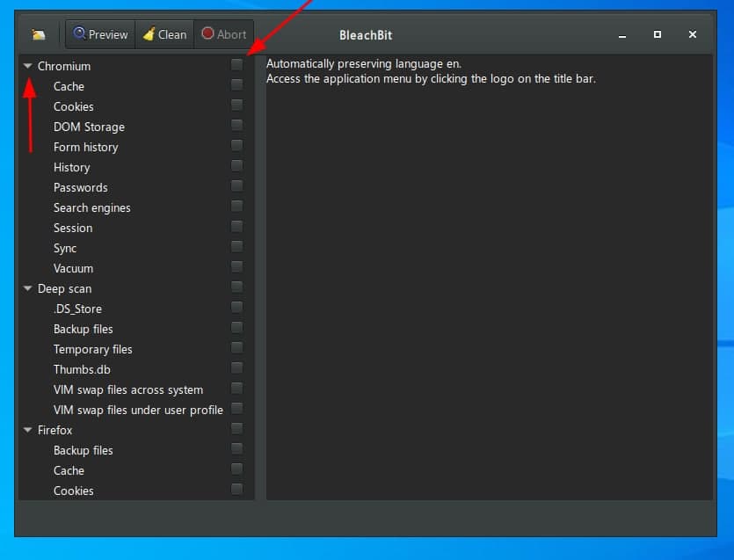734x560 pixels.
Task: Enable the Chromium group checkbox
Action: tap(236, 65)
